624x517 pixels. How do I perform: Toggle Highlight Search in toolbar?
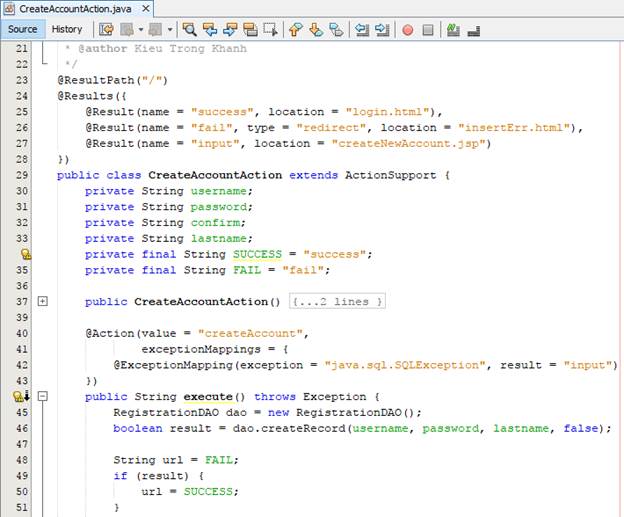point(250,29)
